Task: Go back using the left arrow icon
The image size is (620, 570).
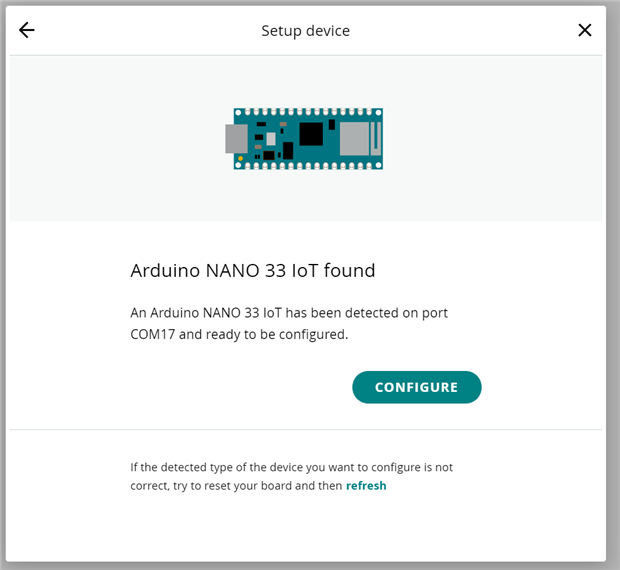Action: (27, 30)
